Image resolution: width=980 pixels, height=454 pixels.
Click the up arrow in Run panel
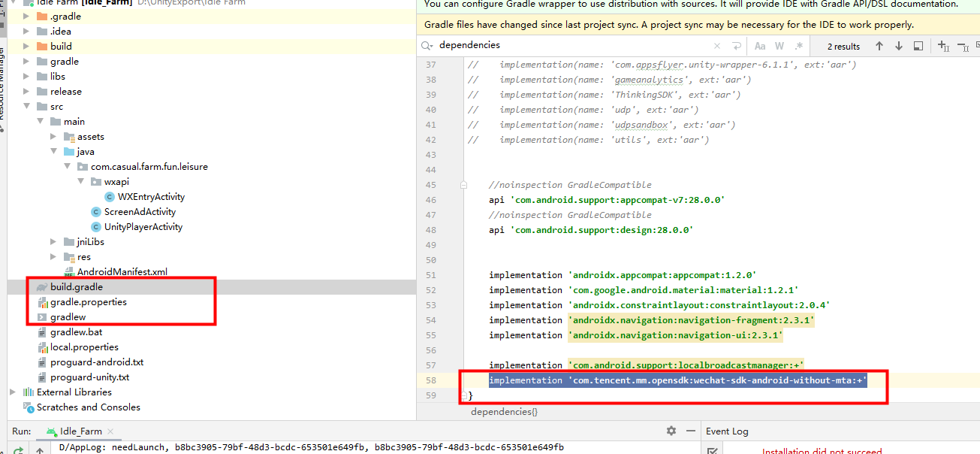(40, 449)
